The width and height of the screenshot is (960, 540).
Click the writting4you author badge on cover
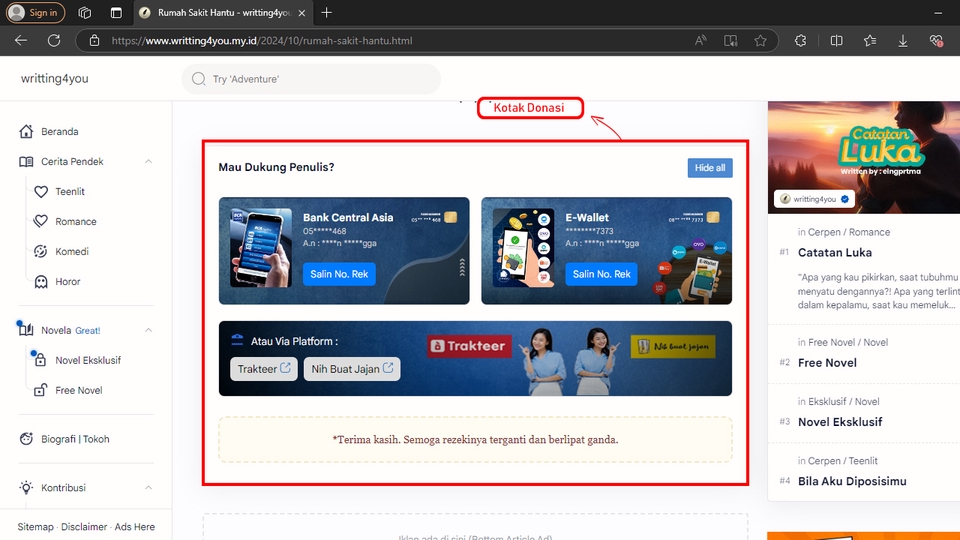point(814,199)
